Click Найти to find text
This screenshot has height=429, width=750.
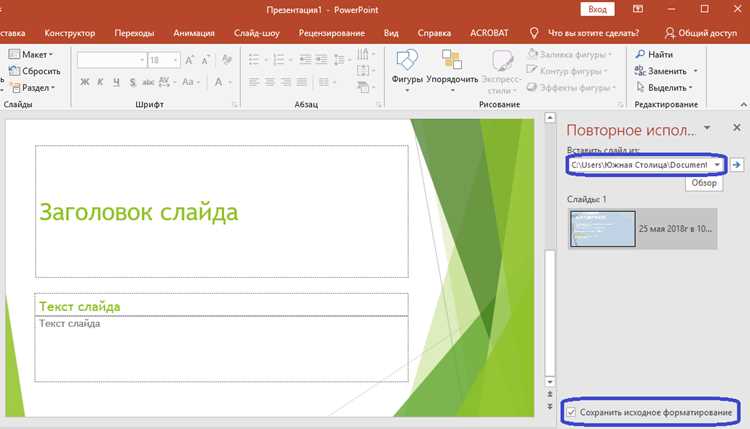coord(654,55)
